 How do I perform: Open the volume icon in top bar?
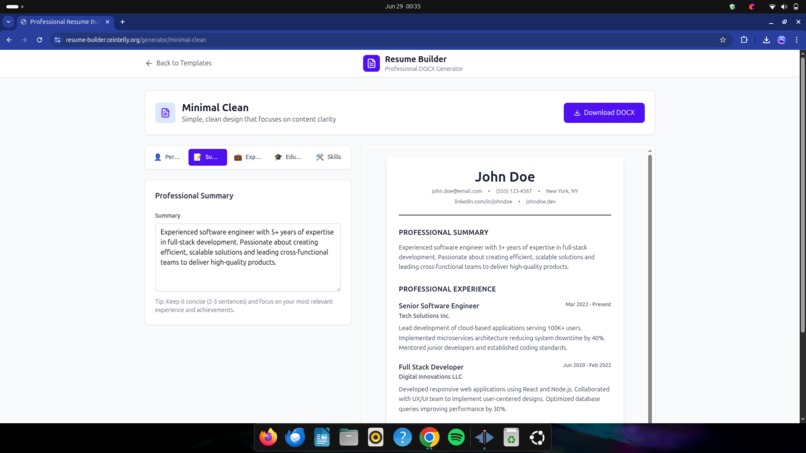pyautogui.click(x=784, y=7)
